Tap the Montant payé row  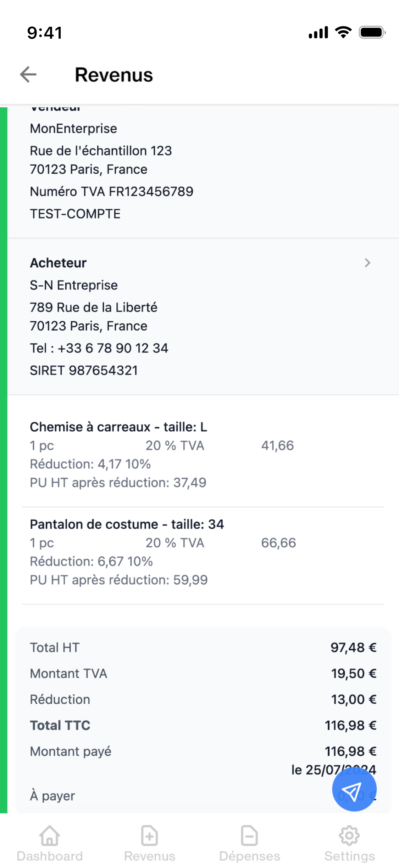click(x=203, y=751)
